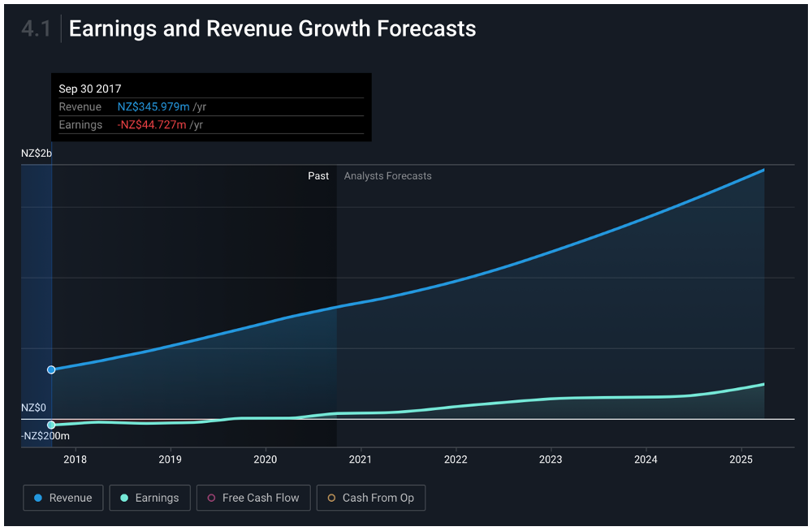Click the 2021 x-axis label
The image size is (812, 531).
click(361, 460)
